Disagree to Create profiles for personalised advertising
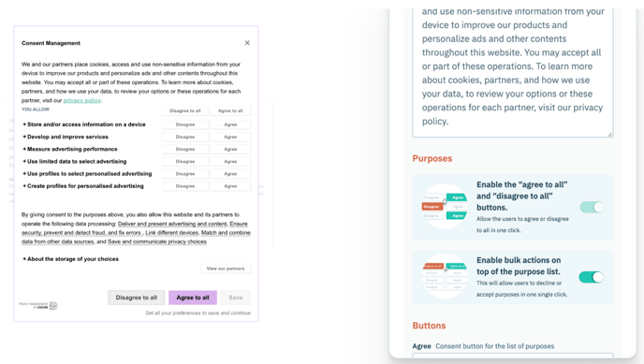Screen dimensions: 644x364 pos(185,186)
